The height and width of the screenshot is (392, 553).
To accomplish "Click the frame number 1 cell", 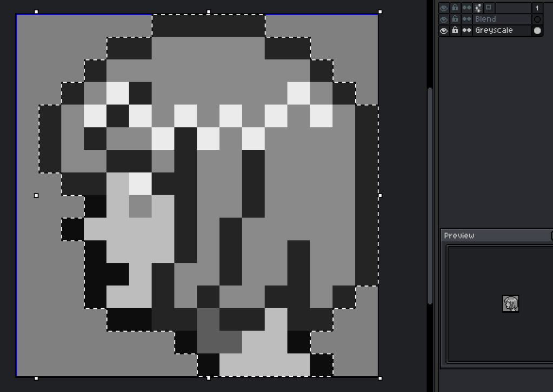I will pos(538,8).
